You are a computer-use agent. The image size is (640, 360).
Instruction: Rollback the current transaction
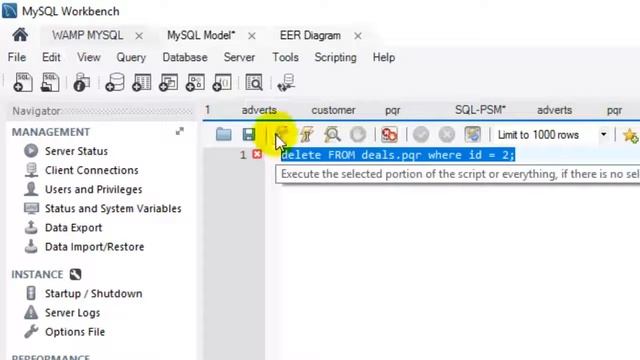point(447,134)
